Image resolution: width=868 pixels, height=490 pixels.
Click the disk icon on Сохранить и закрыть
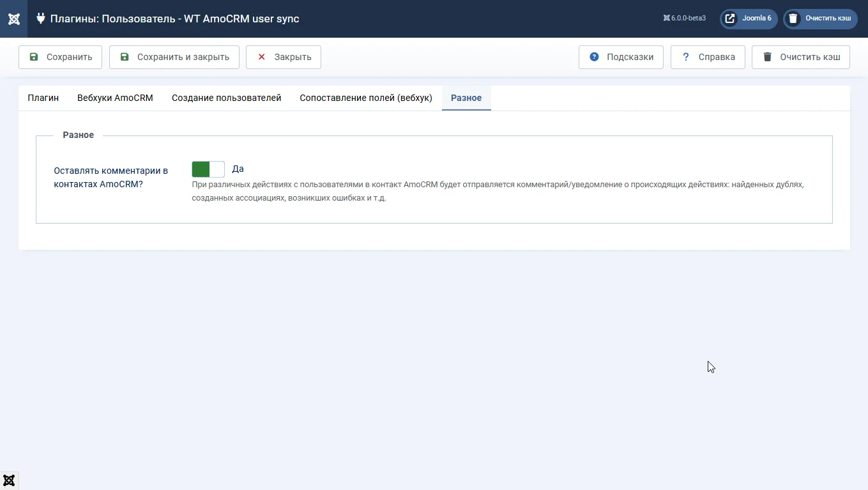tap(125, 57)
